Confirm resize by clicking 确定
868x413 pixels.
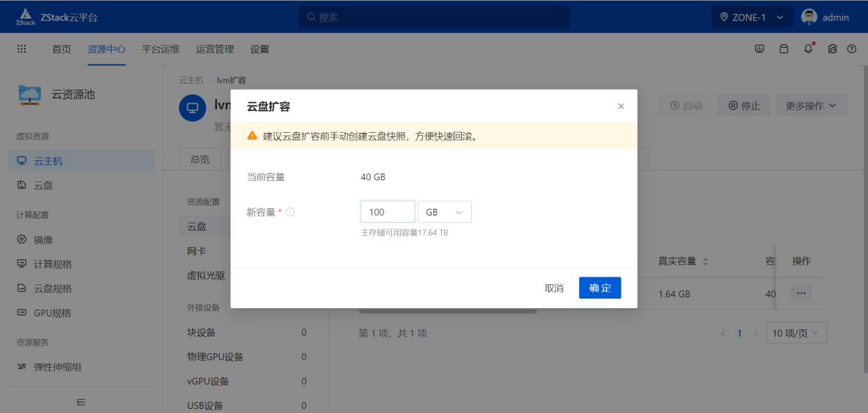tap(599, 288)
